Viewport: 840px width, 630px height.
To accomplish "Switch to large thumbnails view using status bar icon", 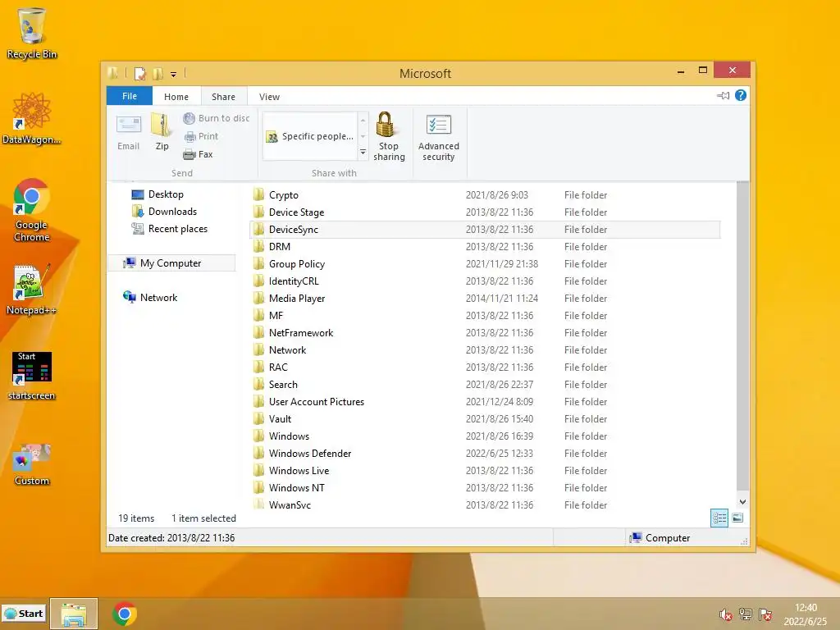I will pos(737,518).
